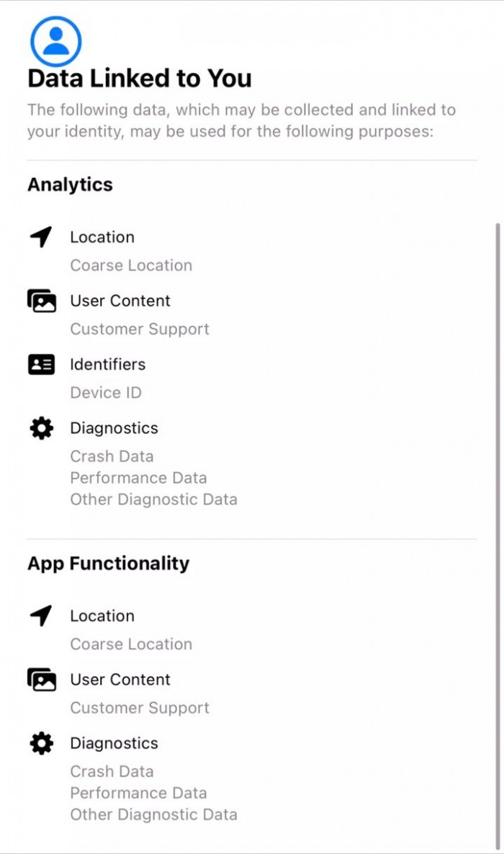504x854 pixels.
Task: Select the Analytics section header
Action: (70, 184)
